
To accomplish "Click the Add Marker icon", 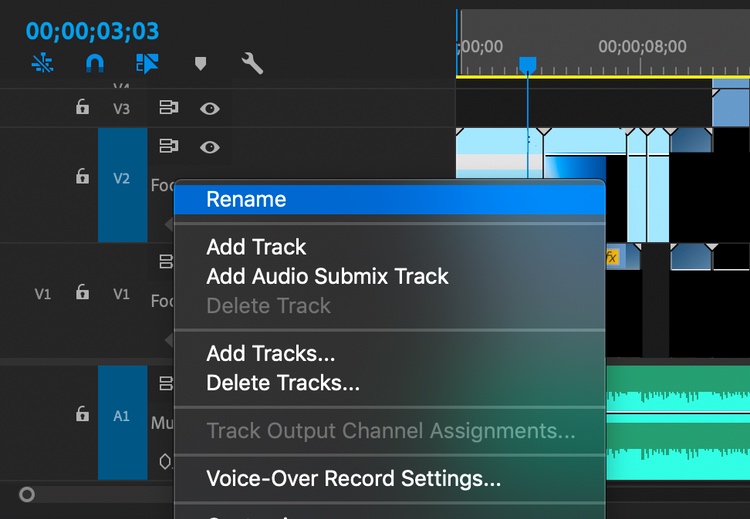I will (x=200, y=64).
